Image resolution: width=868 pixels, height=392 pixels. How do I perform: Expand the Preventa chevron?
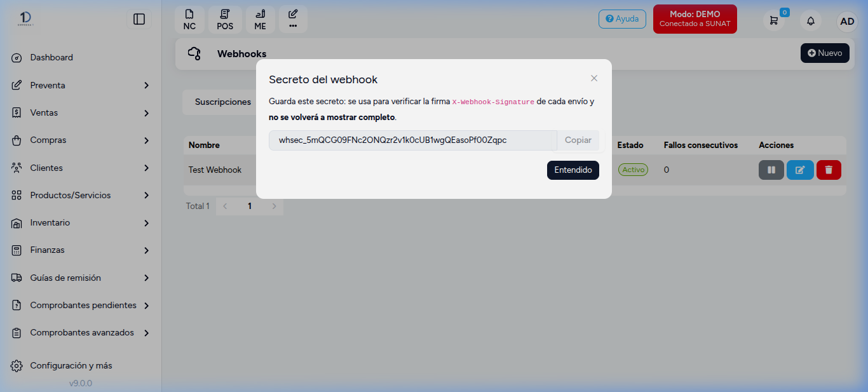pyautogui.click(x=146, y=85)
